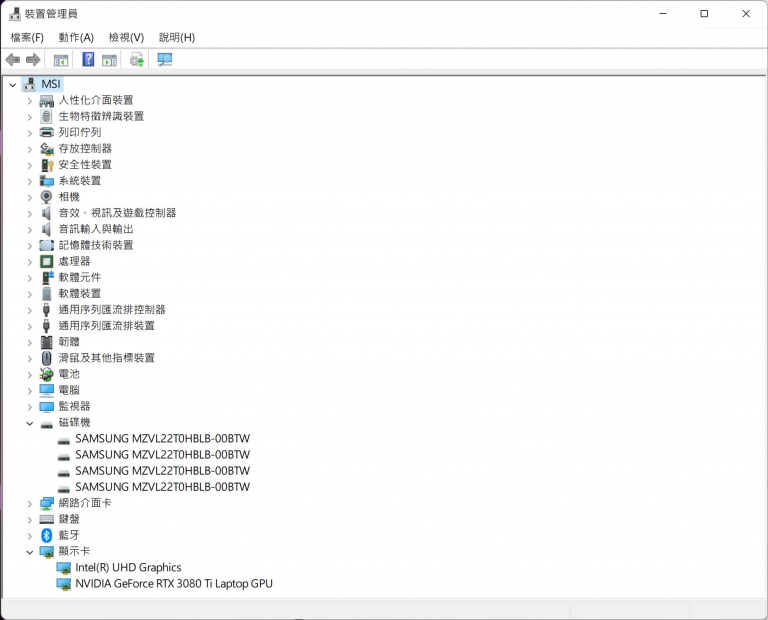Select the Intel(R) UHD Graphics entry

click(x=128, y=568)
